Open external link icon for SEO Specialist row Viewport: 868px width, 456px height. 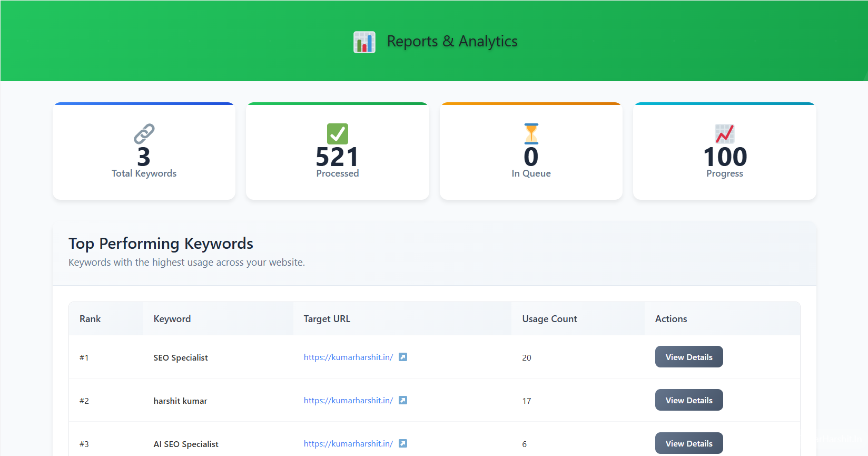tap(403, 357)
